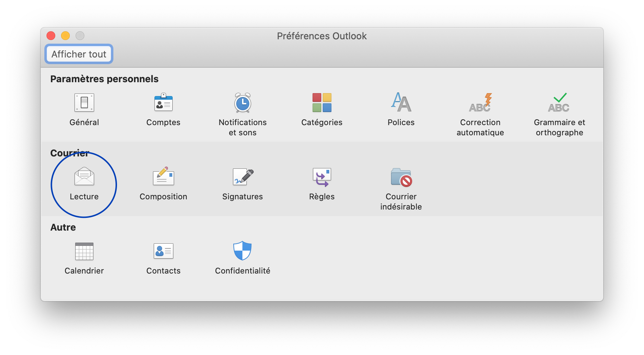Open the Confidentialité privacy settings
Screen dimensions: 644x355
tap(242, 251)
